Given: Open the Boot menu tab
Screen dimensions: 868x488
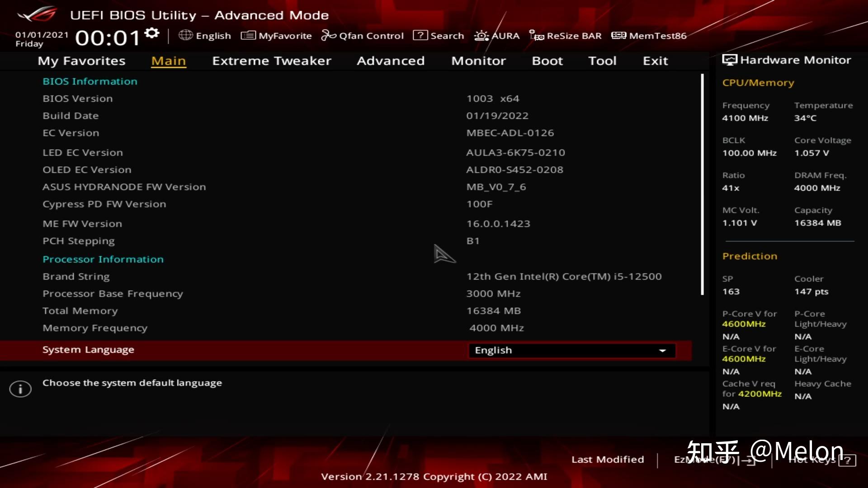Looking at the screenshot, I should (547, 61).
